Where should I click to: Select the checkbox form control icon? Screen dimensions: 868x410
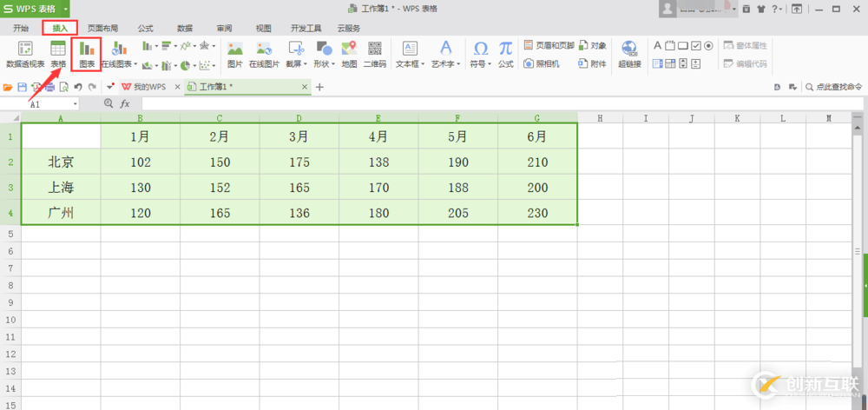pyautogui.click(x=695, y=45)
